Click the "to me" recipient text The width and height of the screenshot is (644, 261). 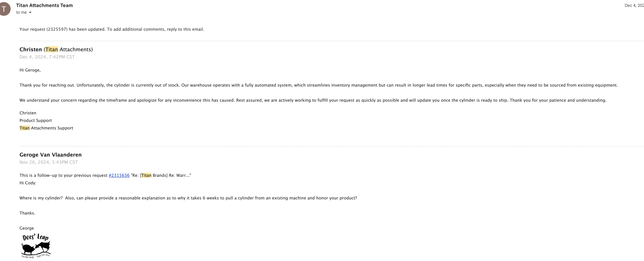click(x=21, y=13)
